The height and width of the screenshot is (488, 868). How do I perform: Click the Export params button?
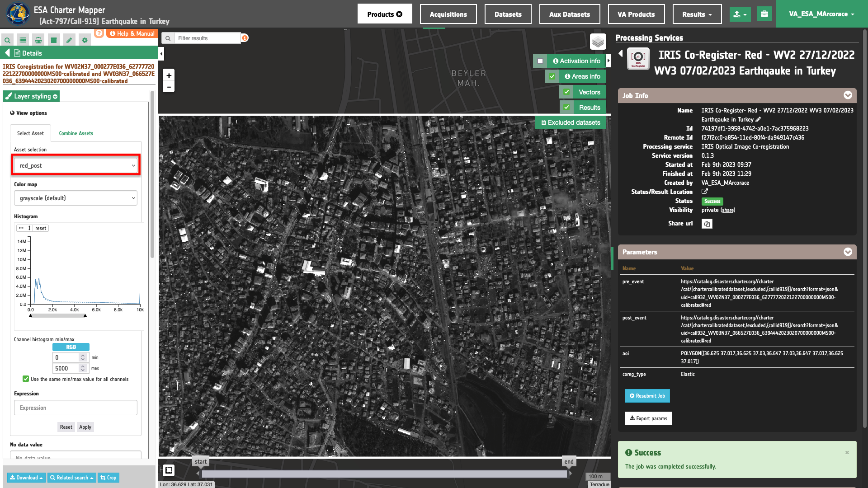pos(648,418)
